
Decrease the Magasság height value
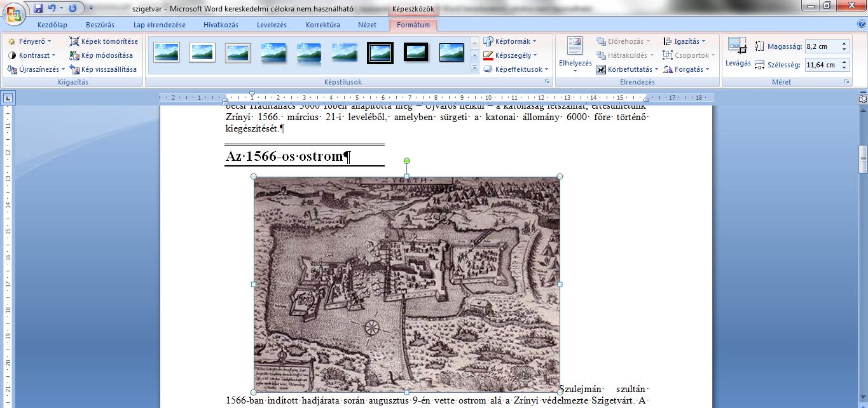(844, 50)
